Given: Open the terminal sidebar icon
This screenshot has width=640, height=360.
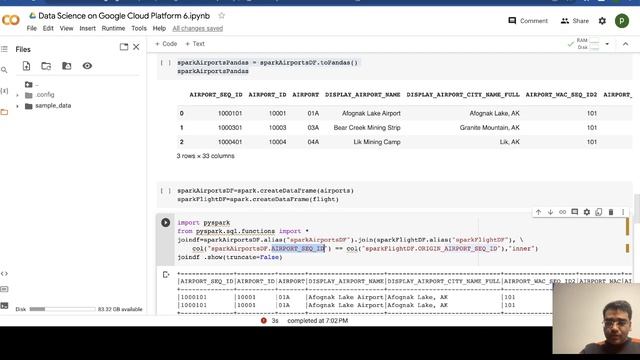Looking at the screenshot, I should coord(4,305).
